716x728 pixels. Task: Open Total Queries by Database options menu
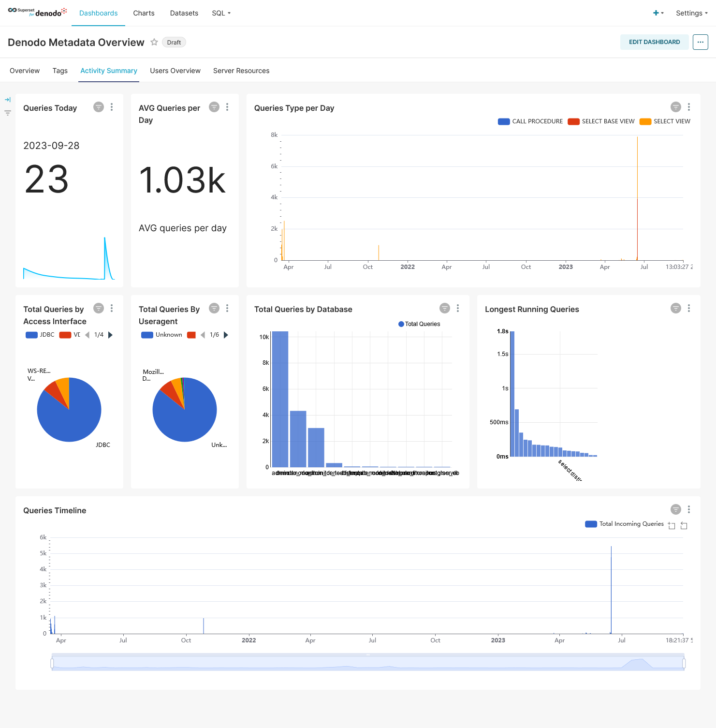(458, 308)
